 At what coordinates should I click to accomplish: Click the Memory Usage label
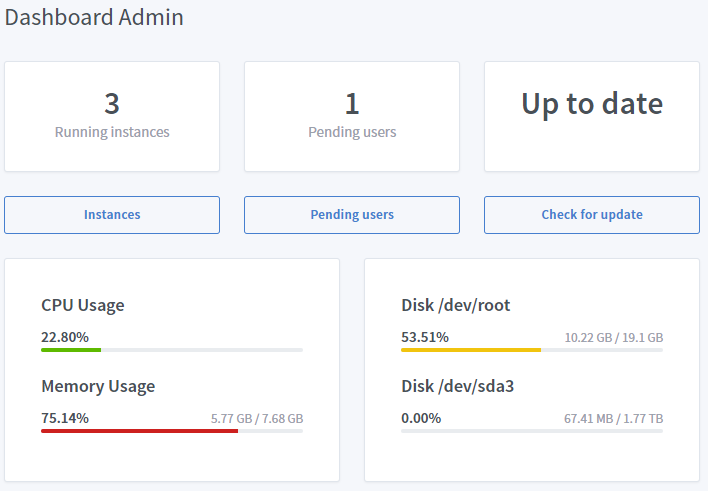[x=98, y=386]
